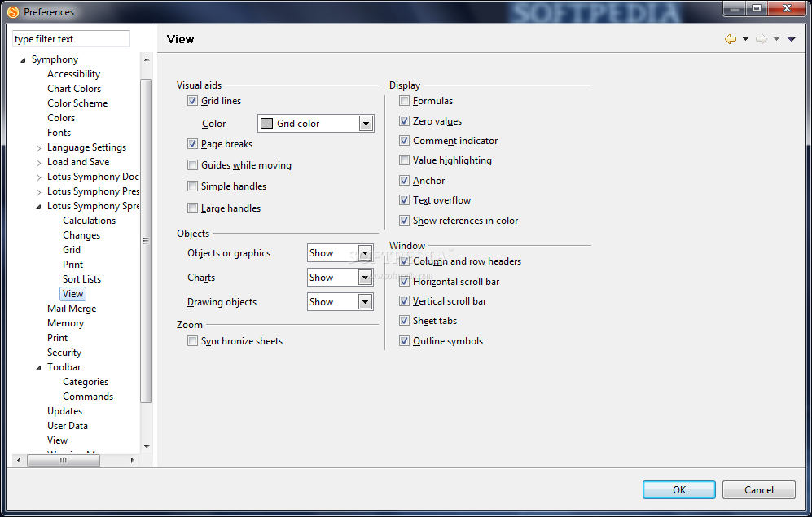Open the Fonts preference page

[59, 133]
